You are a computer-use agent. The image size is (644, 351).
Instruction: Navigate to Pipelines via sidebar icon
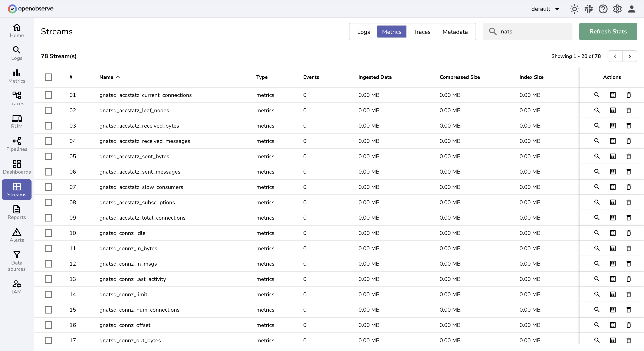pos(16,144)
